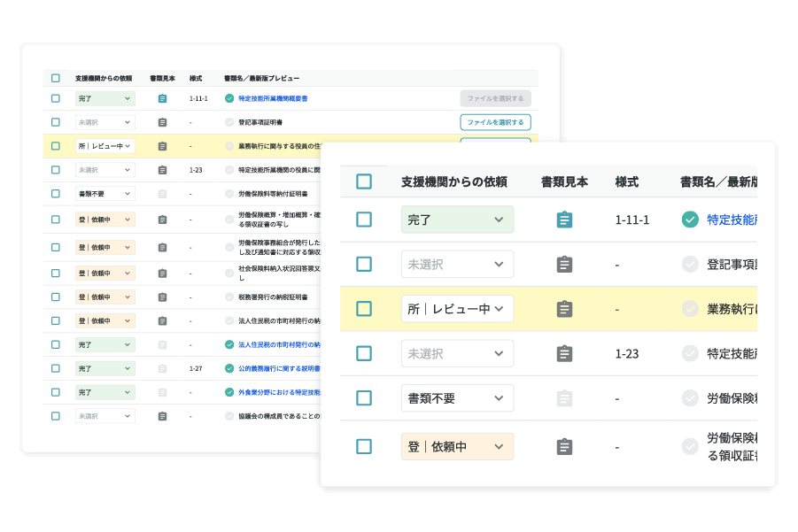Click 支援機関からの依頼 column header in enlarged table
Image resolution: width=798 pixels, height=532 pixels.
pos(453,181)
